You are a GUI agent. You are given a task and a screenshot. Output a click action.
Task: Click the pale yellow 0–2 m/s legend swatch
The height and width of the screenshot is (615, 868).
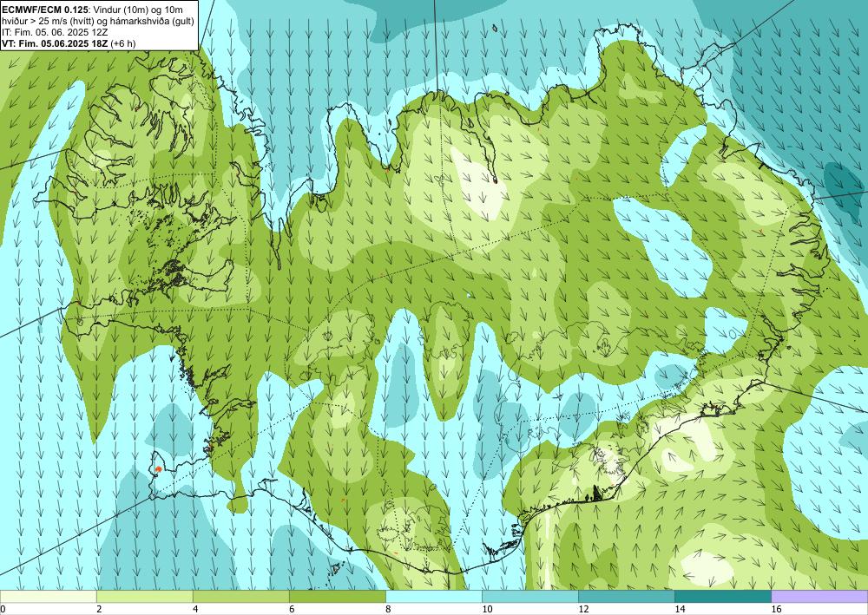point(48,596)
